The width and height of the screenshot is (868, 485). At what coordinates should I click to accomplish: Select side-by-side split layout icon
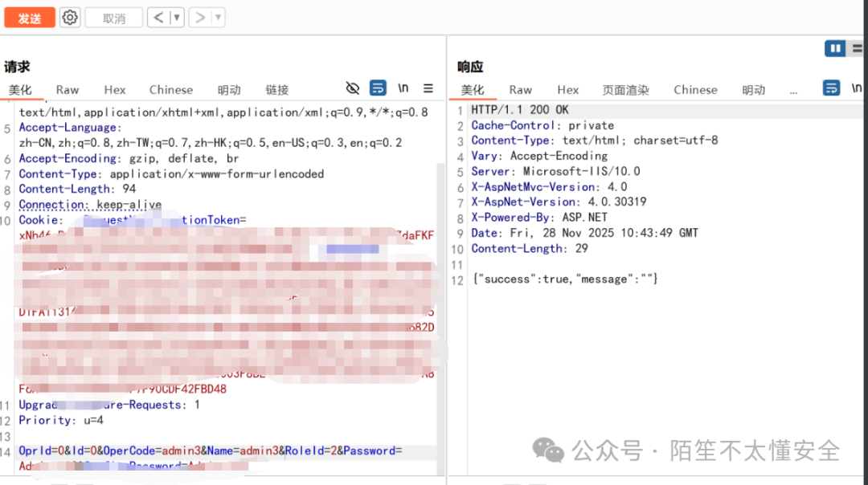(835, 49)
